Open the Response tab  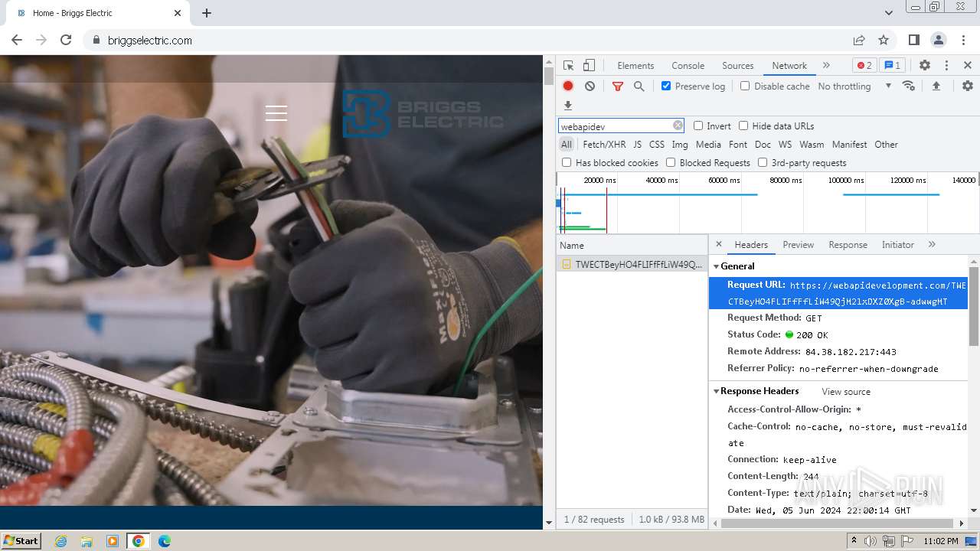[x=848, y=245]
